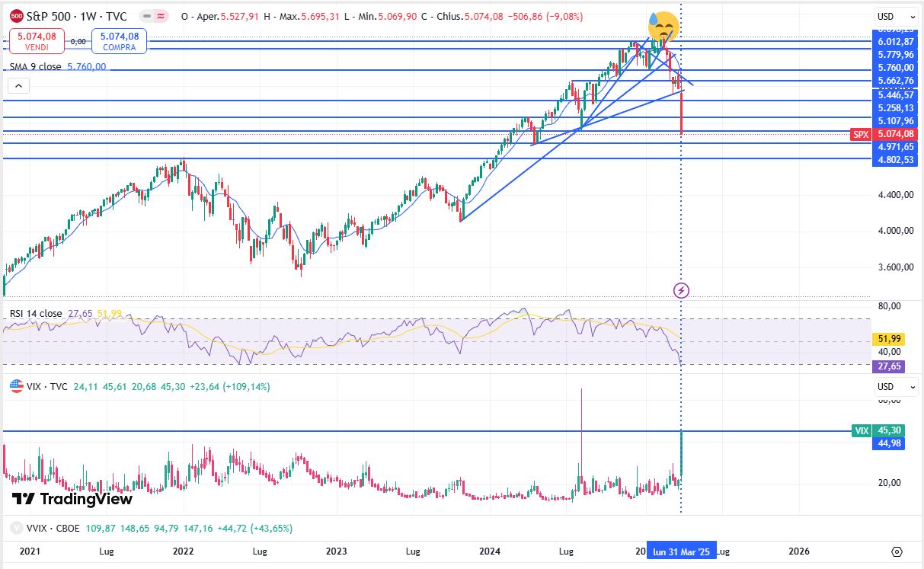Click the red 5.074,08 current price label
This screenshot has width=924, height=569.
point(895,135)
